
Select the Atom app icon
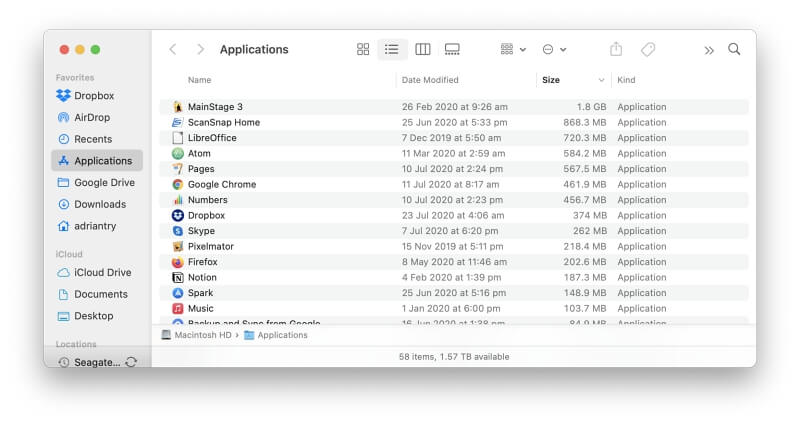click(x=178, y=154)
